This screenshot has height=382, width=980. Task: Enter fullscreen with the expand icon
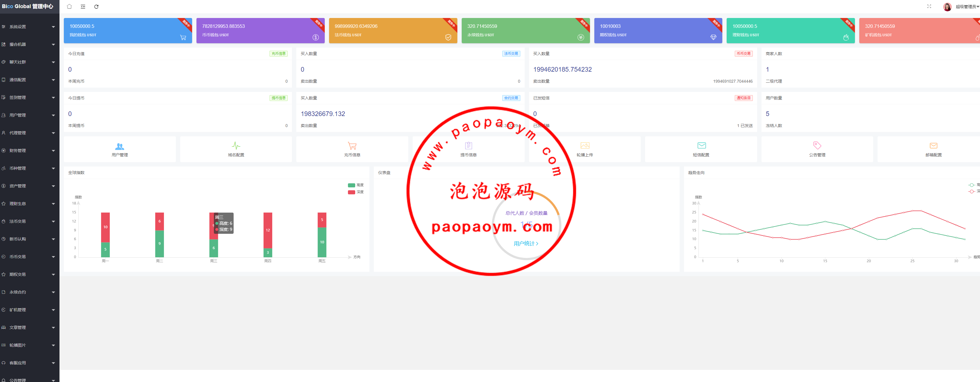tap(929, 6)
